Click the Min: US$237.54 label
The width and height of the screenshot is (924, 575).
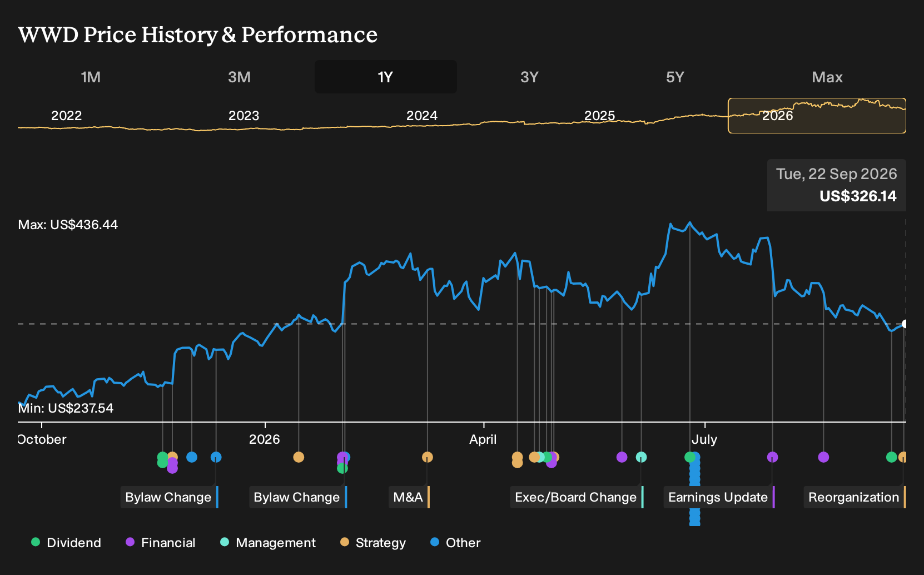click(66, 408)
